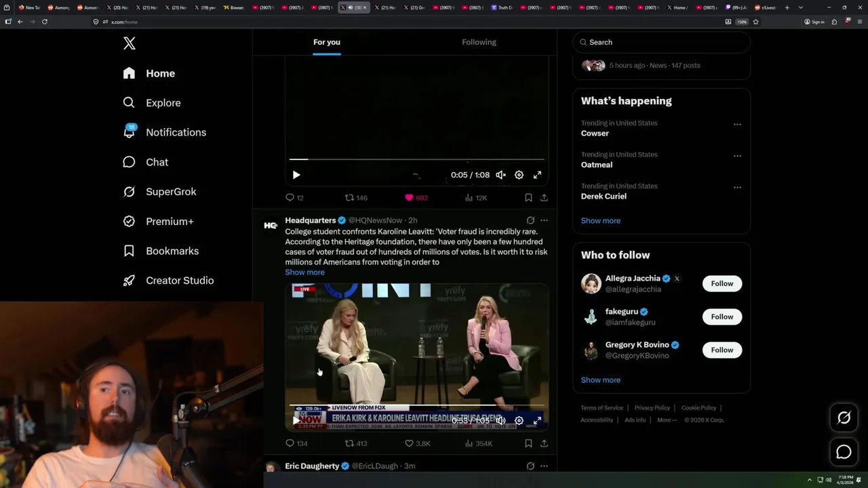Screen dimensions: 868x488
Task: Open Chat in sidebar
Action: (145, 162)
